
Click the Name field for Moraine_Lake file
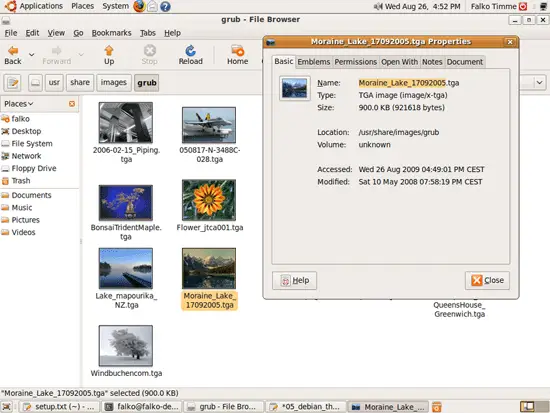click(x=409, y=83)
